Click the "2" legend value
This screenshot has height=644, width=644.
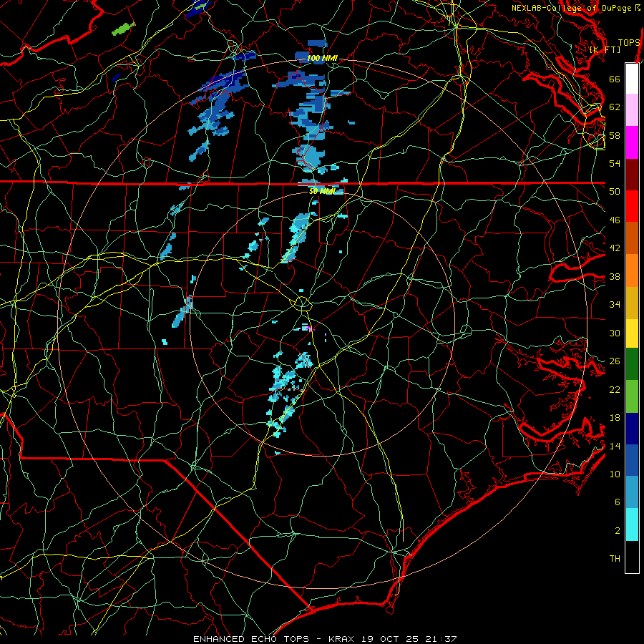click(618, 531)
